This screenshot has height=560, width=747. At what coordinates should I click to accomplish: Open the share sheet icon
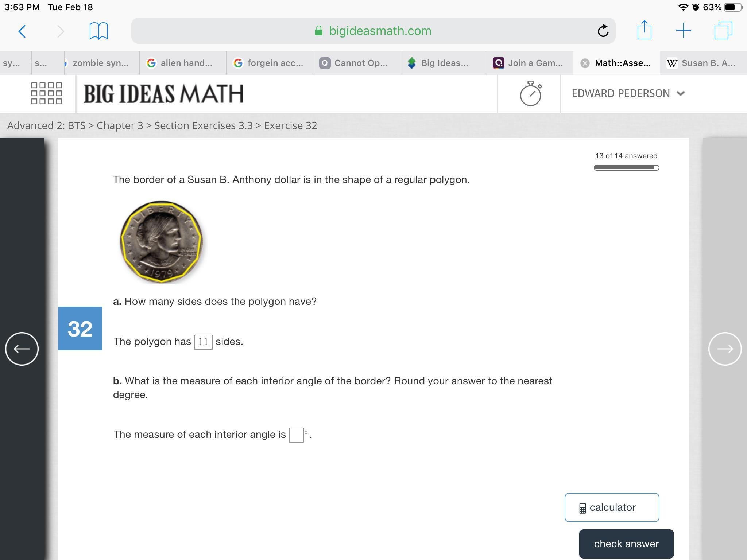click(x=644, y=30)
